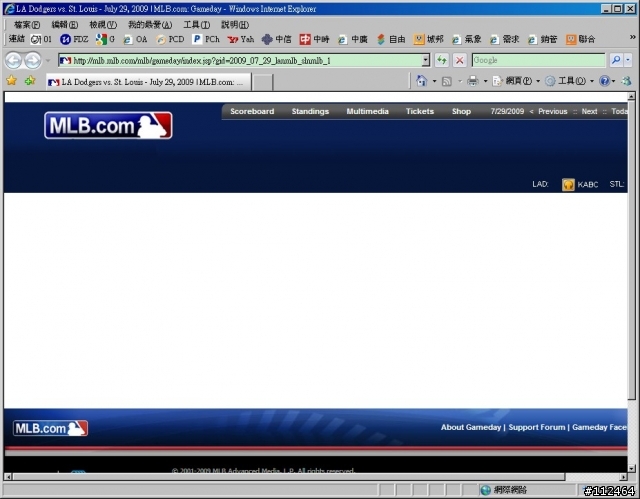The width and height of the screenshot is (640, 499).
Task: Expand search provider dropdown arrow
Action: (x=628, y=60)
